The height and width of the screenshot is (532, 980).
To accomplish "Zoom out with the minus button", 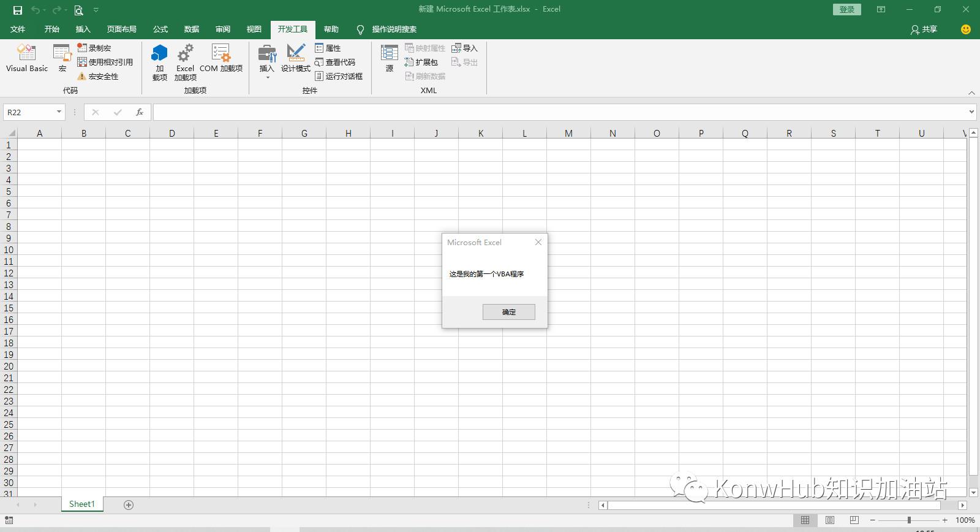I will click(x=873, y=520).
